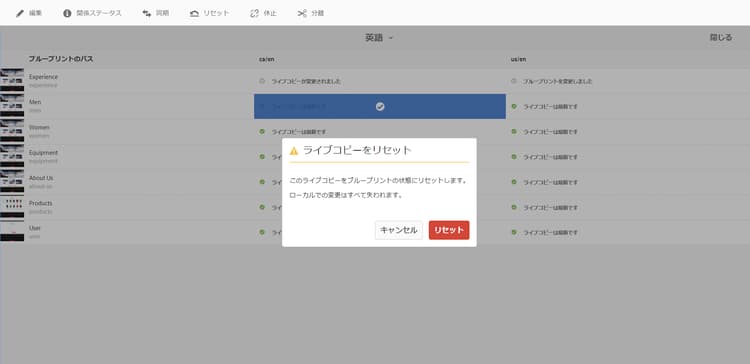This screenshot has width=750, height=364.
Task: Click the キャンセル button in dialog
Action: tap(398, 230)
